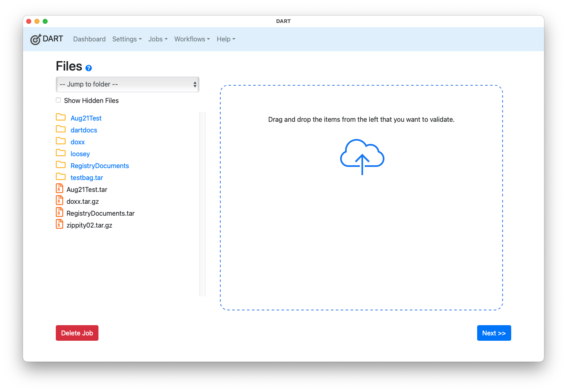Select the loosey folder link

pyautogui.click(x=80, y=153)
